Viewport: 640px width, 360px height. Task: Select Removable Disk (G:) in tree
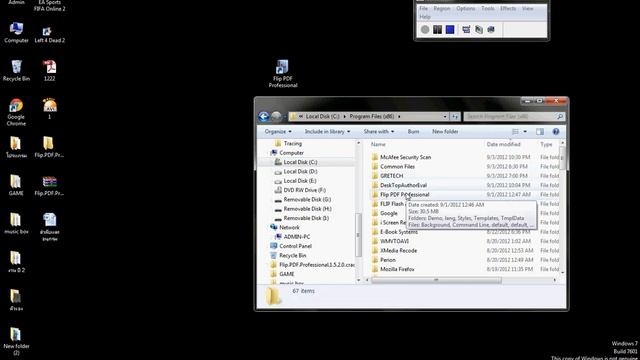pyautogui.click(x=307, y=200)
